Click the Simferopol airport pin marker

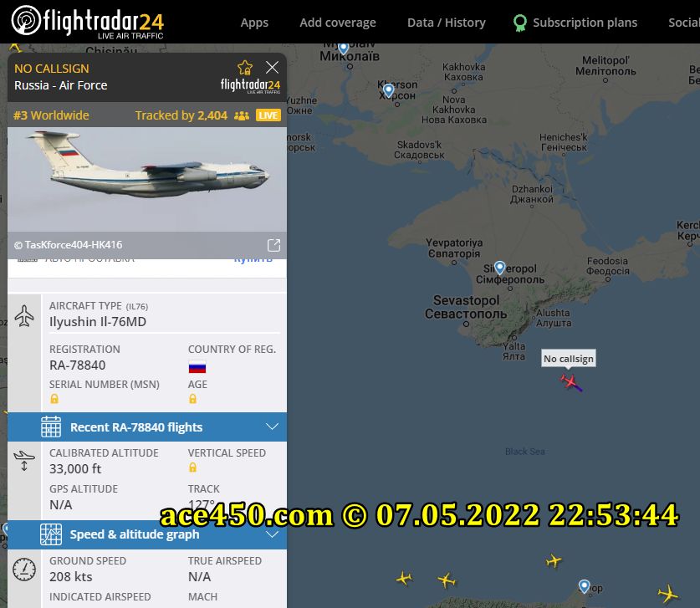click(x=499, y=268)
